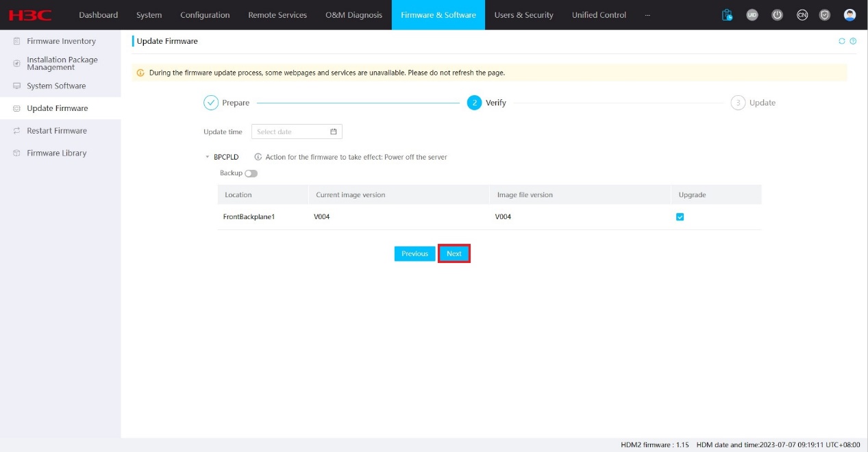Click the Update time date input
This screenshot has height=452, width=868.
tap(297, 131)
